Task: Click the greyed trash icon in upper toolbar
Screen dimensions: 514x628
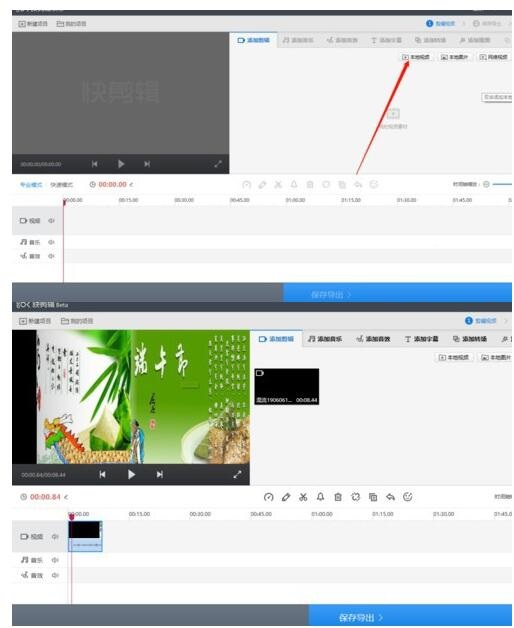Action: [x=310, y=185]
